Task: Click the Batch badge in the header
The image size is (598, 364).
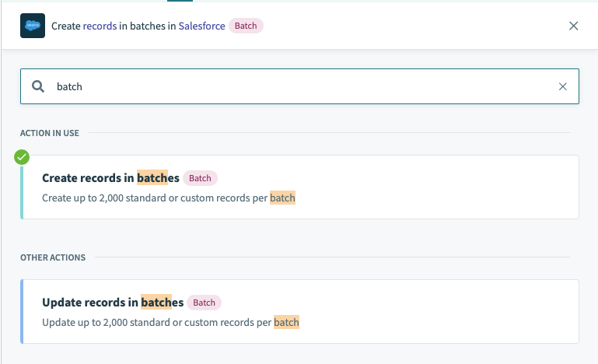Action: pyautogui.click(x=246, y=26)
